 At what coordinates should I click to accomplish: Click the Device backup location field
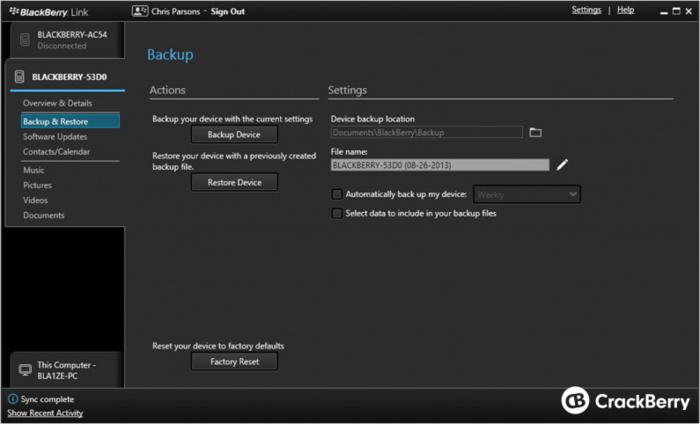click(426, 133)
